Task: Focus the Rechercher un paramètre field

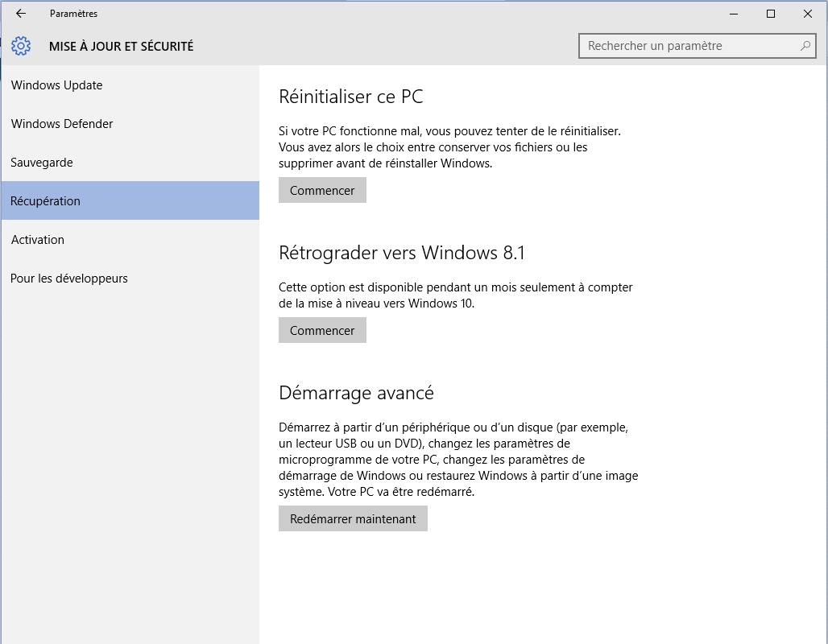Action: click(697, 46)
